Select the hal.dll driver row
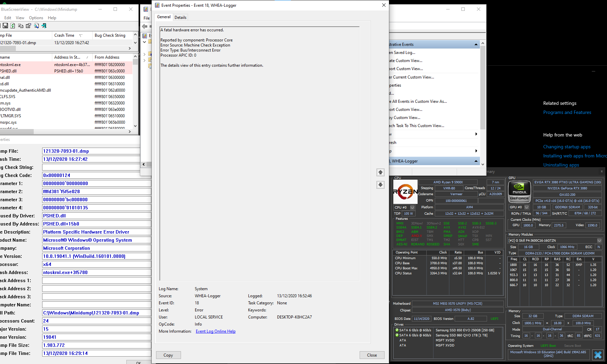Screen dimensions: 607x364 click(x=66, y=78)
